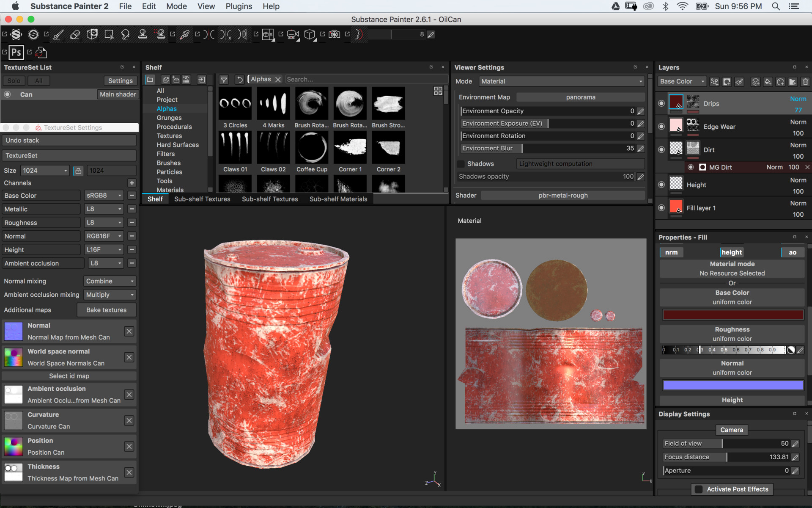Adjust the Environment Blur slider
Viewport: 812px width, 508px height.
pyautogui.click(x=548, y=149)
